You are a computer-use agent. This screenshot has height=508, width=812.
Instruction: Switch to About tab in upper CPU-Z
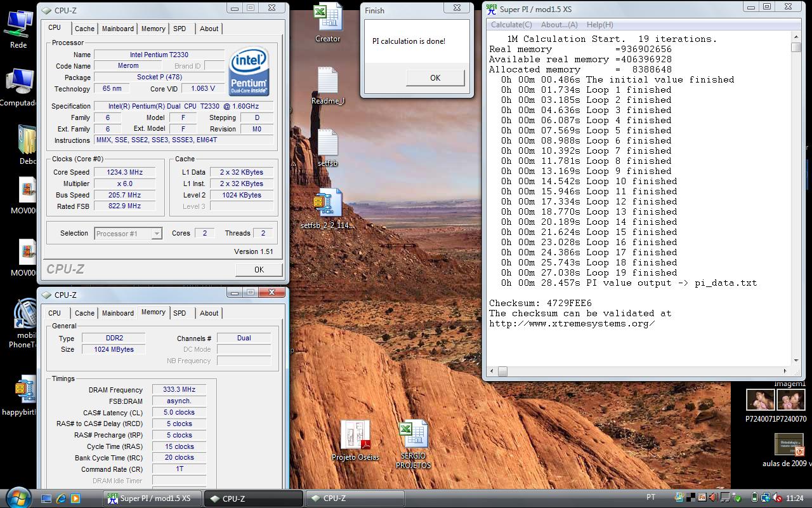click(209, 29)
